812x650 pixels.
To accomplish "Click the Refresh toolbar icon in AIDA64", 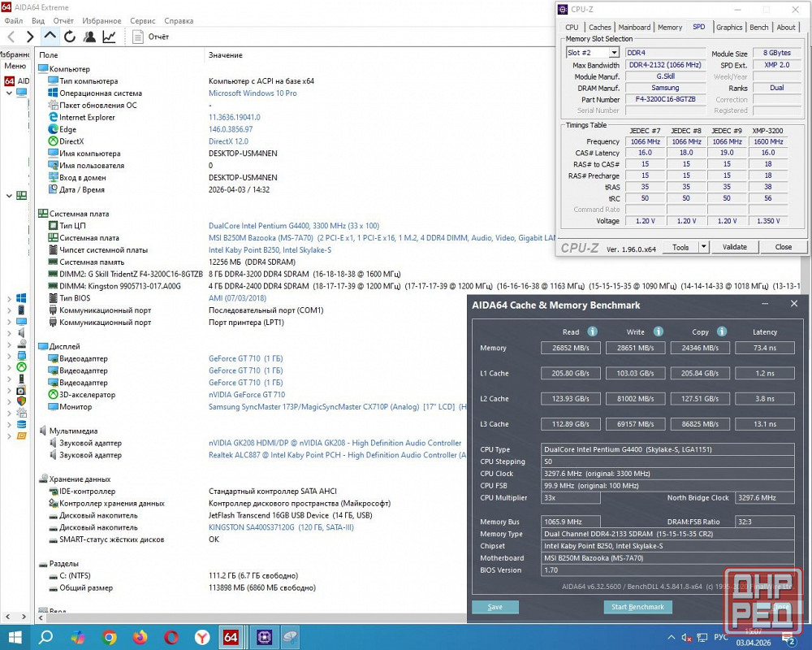I will [70, 37].
